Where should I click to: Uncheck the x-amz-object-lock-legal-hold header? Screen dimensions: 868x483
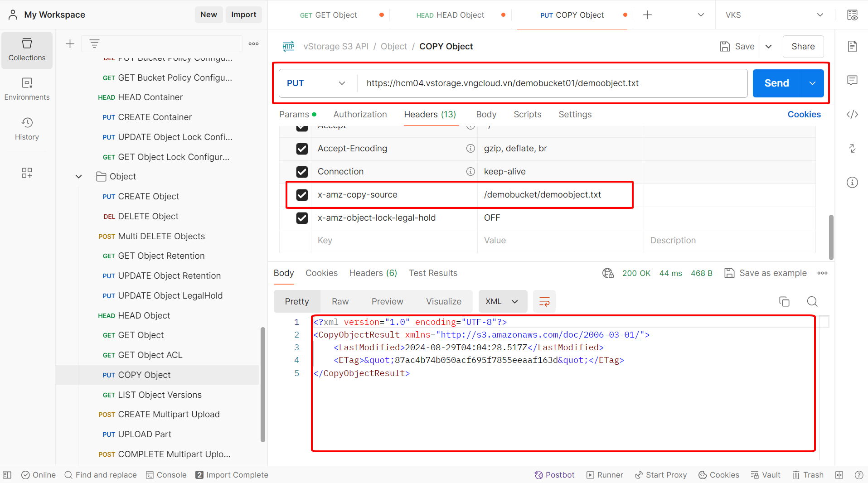(x=302, y=218)
